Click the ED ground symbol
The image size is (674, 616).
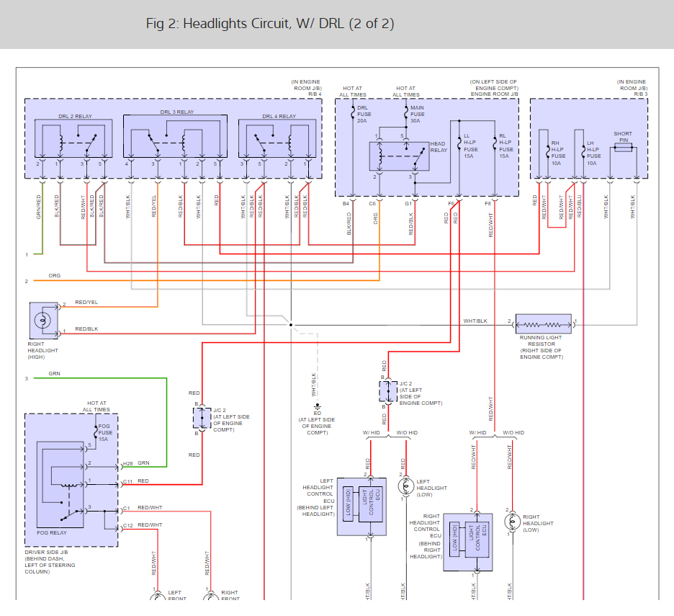tap(318, 406)
